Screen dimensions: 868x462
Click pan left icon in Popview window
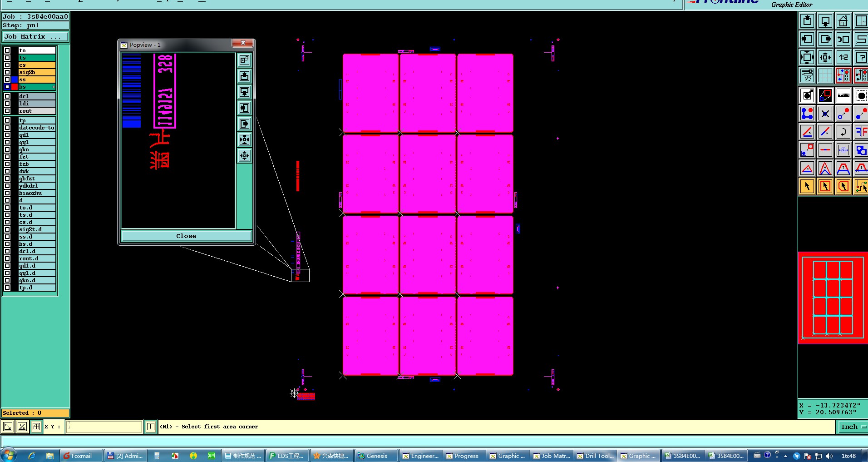[245, 108]
